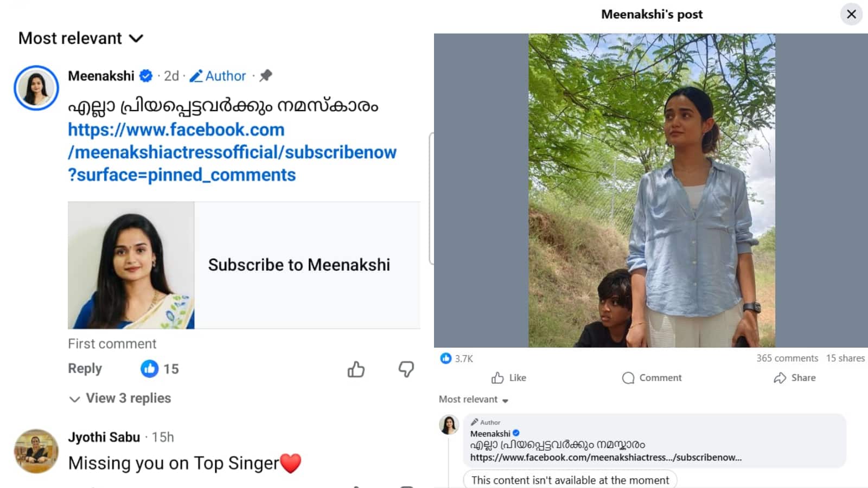Click the verified badge next to Meenakshi's name
The width and height of the screenshot is (868, 488).
tap(146, 76)
